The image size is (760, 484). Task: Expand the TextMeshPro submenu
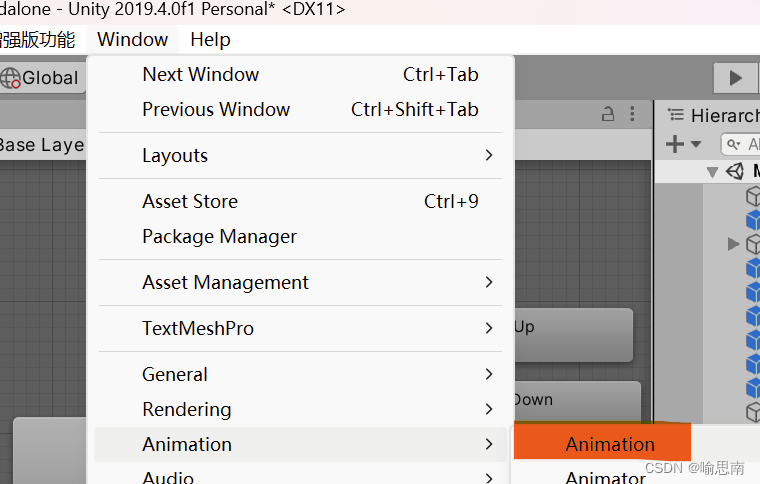click(x=300, y=328)
